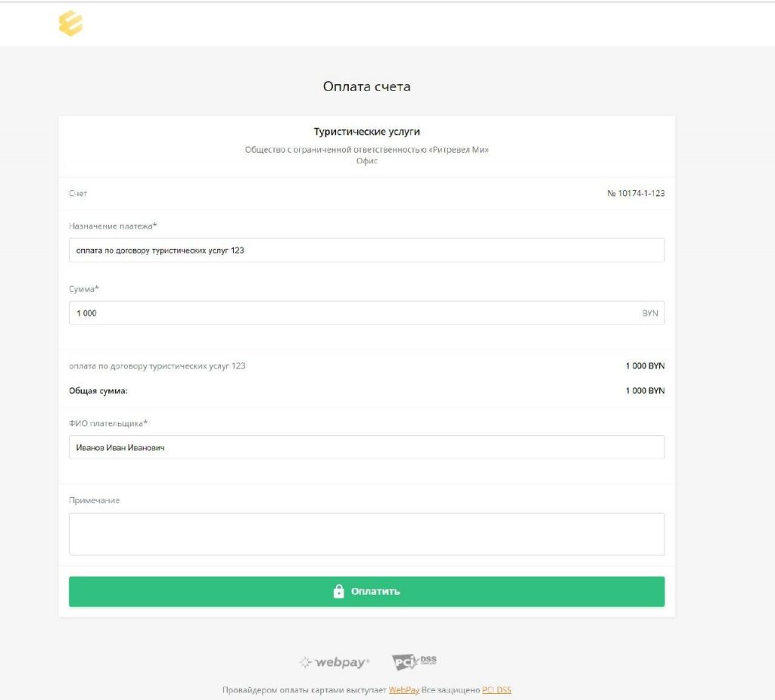Click the yellow logo in the header
This screenshot has height=700, width=775.
[70, 23]
